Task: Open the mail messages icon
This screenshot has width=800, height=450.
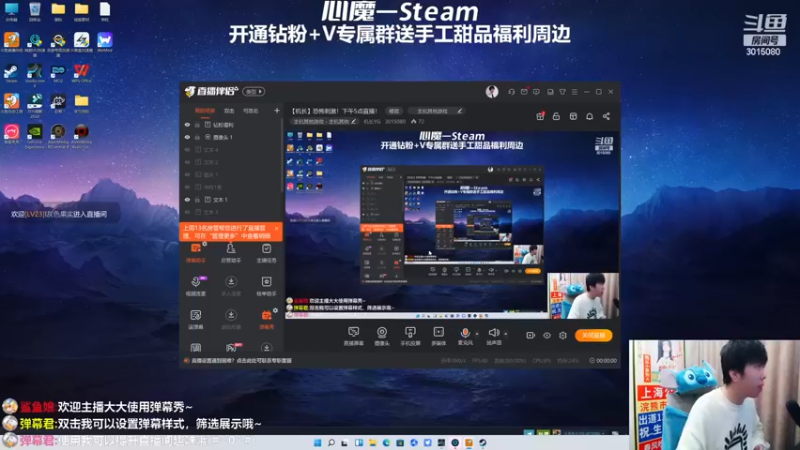Action: coord(524,92)
